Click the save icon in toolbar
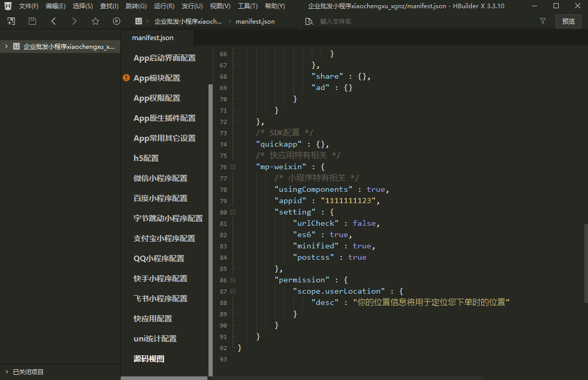The width and height of the screenshot is (588, 380). 32,21
